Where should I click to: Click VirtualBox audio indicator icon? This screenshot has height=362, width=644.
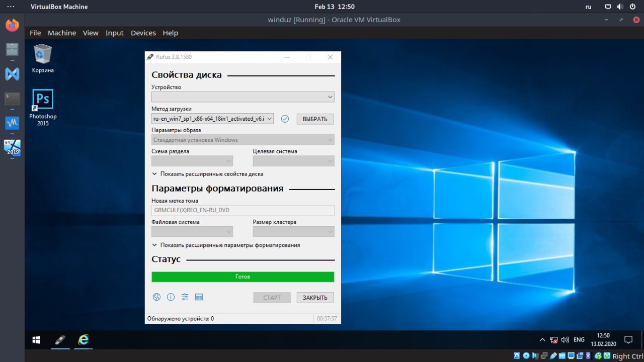tap(535, 356)
